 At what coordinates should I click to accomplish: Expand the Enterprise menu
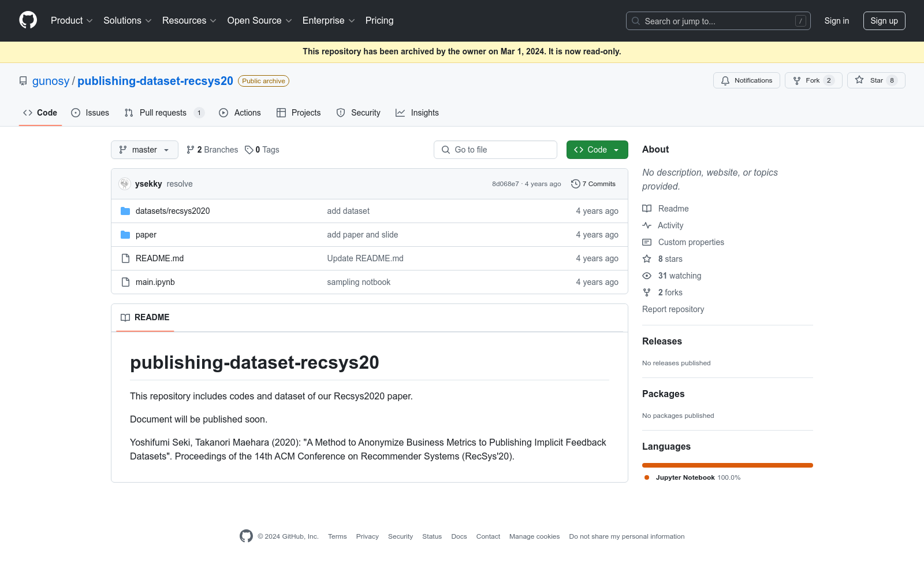pyautogui.click(x=329, y=21)
